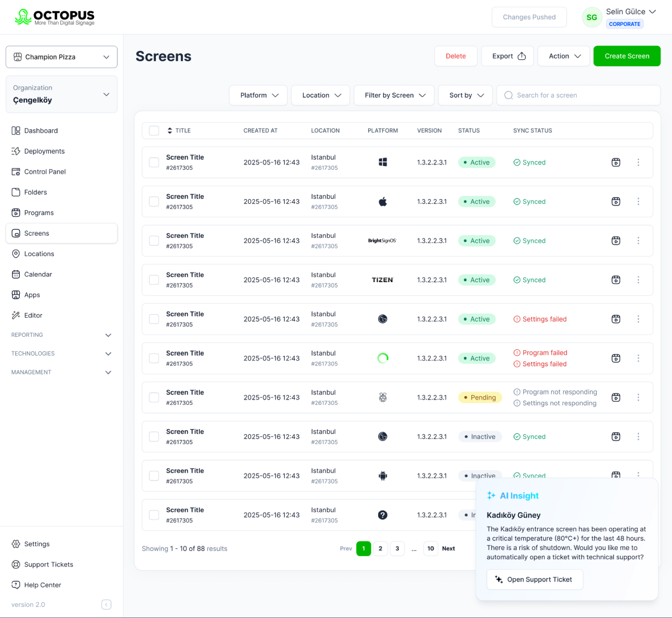Open the Filter by Screen dropdown
The height and width of the screenshot is (618, 672).
pyautogui.click(x=394, y=95)
